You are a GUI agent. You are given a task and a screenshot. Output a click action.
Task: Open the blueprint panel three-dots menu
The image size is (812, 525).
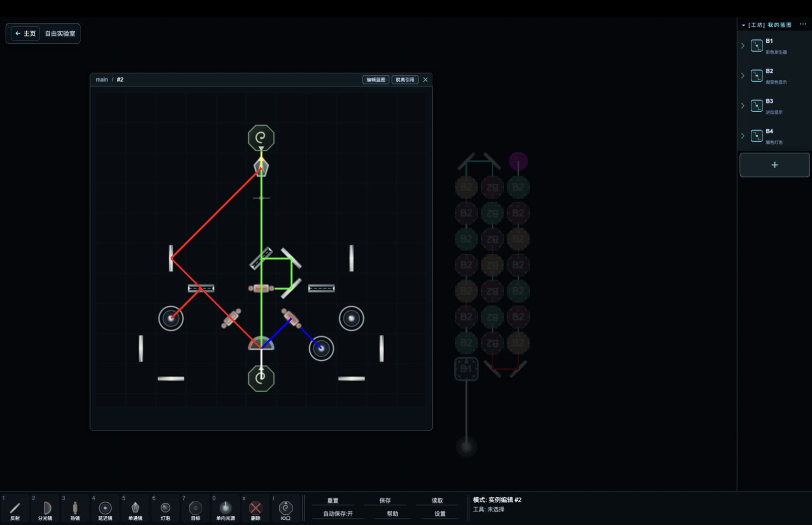[803, 24]
